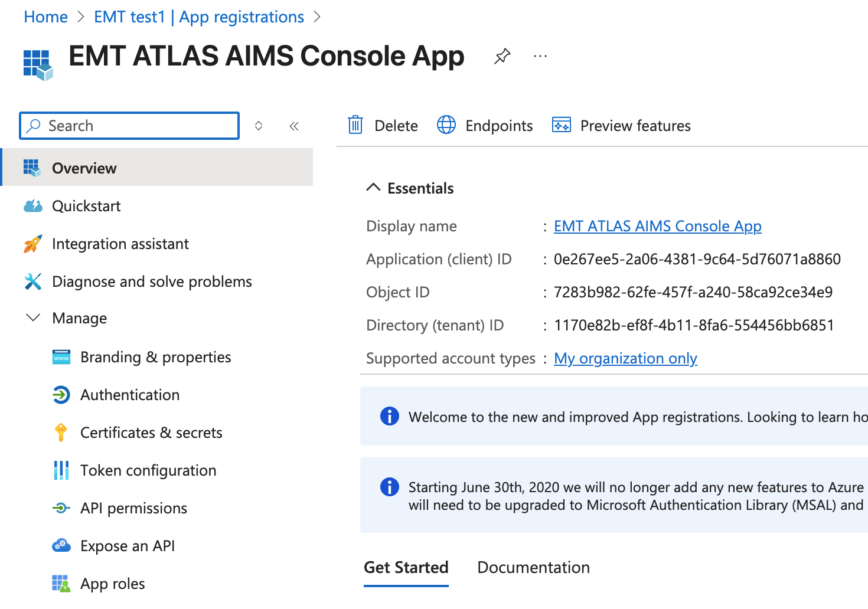
Task: Switch to the Get Started tab
Action: pos(406,568)
